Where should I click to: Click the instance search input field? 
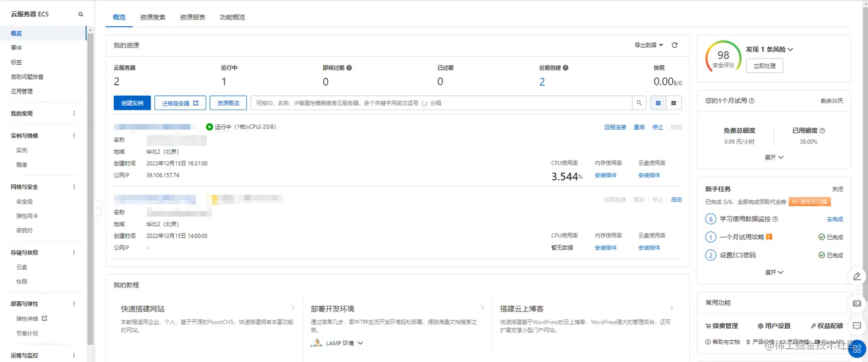pos(441,103)
